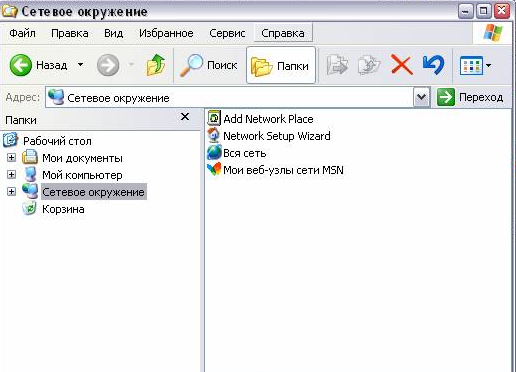The image size is (516, 372).
Task: Click the Network Setup Wizard icon
Action: tap(214, 135)
